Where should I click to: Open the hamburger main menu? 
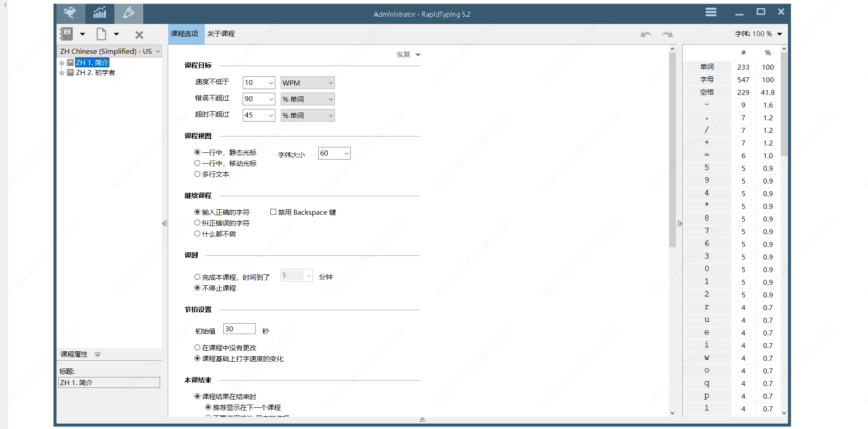point(711,12)
